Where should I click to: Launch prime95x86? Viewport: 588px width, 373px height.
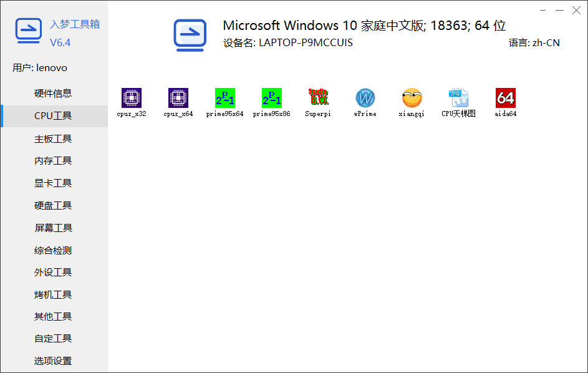[271, 99]
